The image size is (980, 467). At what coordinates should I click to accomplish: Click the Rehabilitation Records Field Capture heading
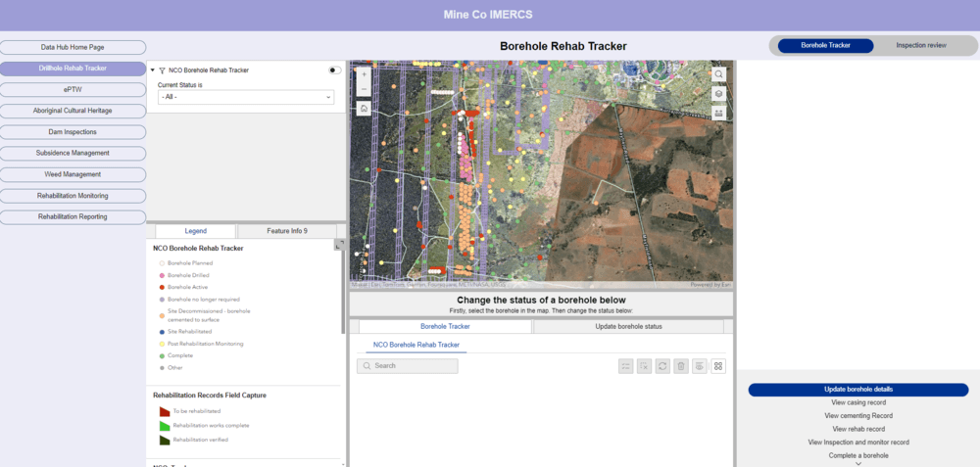[x=210, y=396]
